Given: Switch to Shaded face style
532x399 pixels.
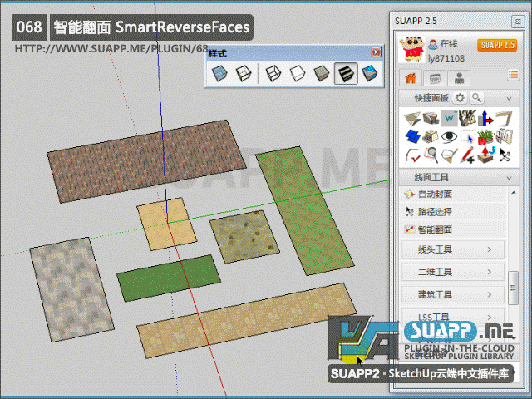Looking at the screenshot, I should click(322, 73).
